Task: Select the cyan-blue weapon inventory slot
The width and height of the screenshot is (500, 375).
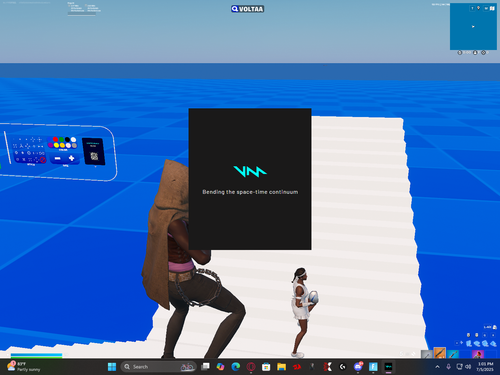Action: click(x=453, y=354)
